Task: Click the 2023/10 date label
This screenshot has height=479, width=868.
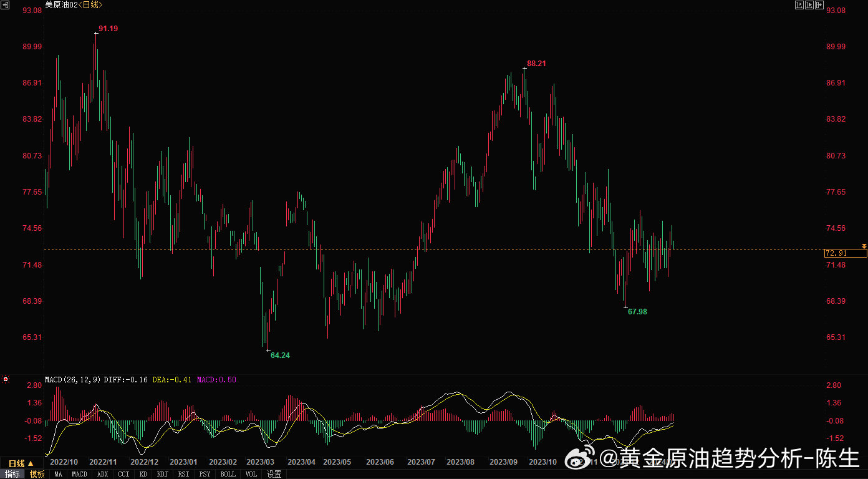Action: pos(542,462)
